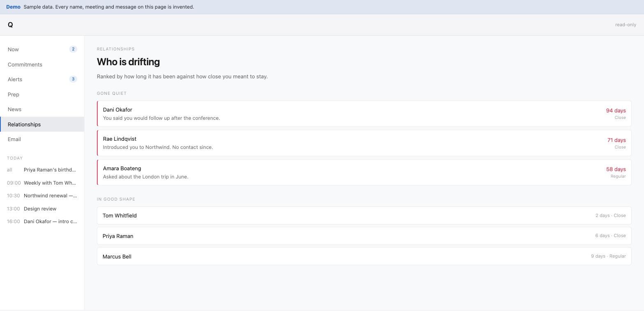Screen dimensions: 644x311
Task: Click the 'read-only' label in the header
Action: tap(626, 25)
